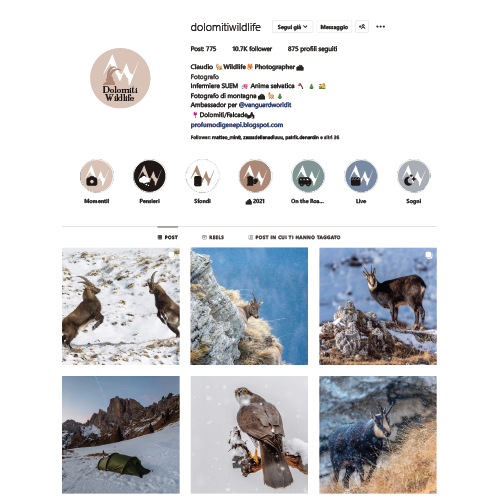The height and width of the screenshot is (500, 500).
Task: Switch to the Post tab
Action: coord(168,237)
